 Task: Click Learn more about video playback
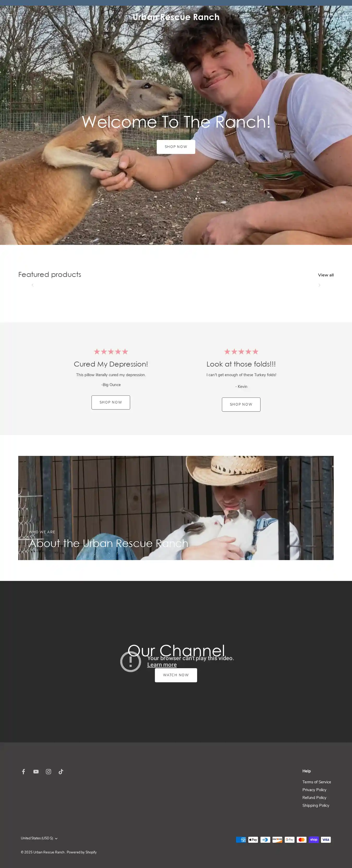pyautogui.click(x=162, y=665)
